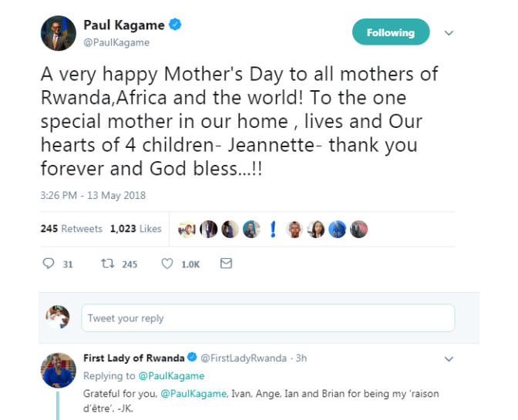The height and width of the screenshot is (420, 518).
Task: Open the Paul Kagame display name link
Action: pos(123,25)
